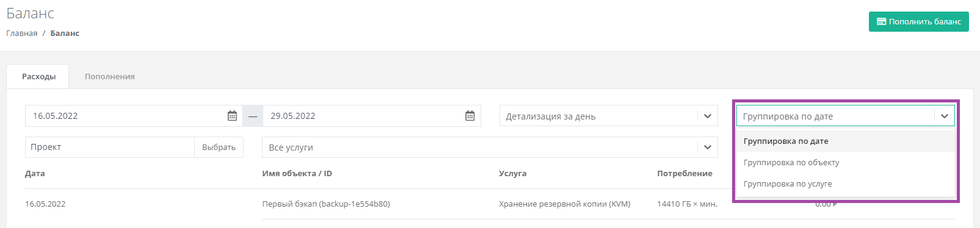Switch to the Расходы tab

[38, 76]
